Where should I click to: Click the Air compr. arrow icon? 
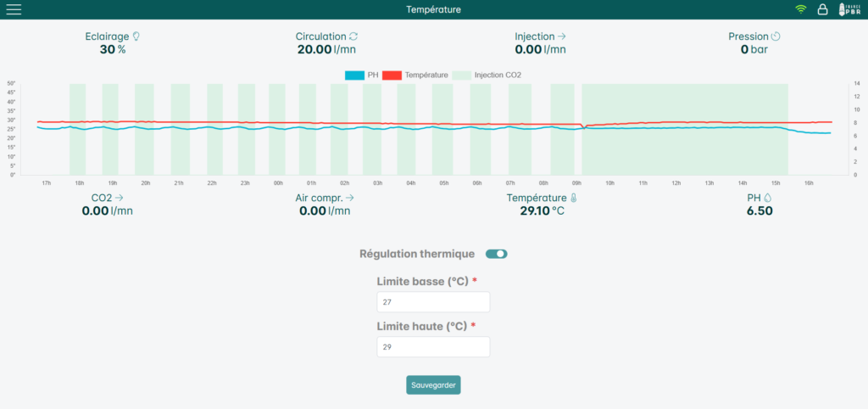tap(348, 198)
